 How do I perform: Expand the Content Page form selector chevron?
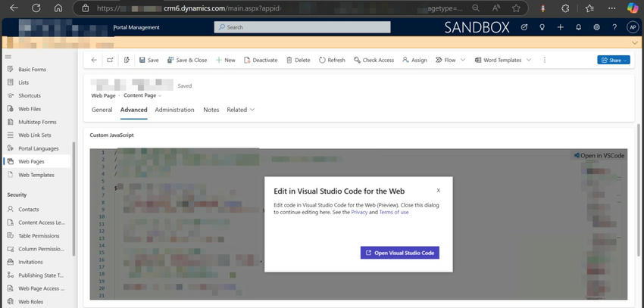[160, 95]
